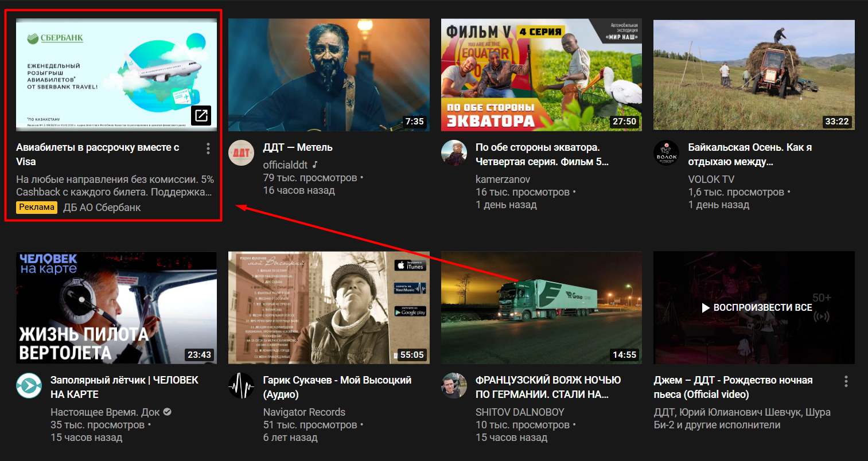
Task: Open the Жизнь пилота вертолета thumbnail
Action: coord(116,307)
